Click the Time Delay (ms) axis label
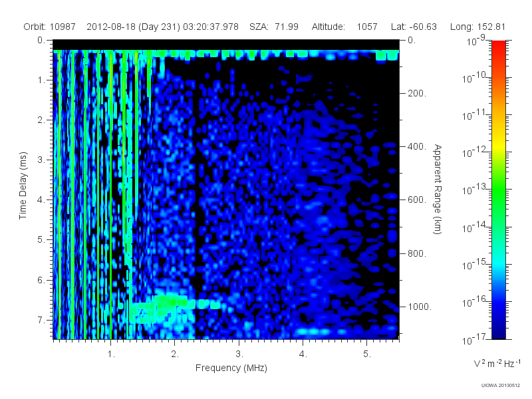The width and height of the screenshot is (532, 399). click(x=23, y=186)
